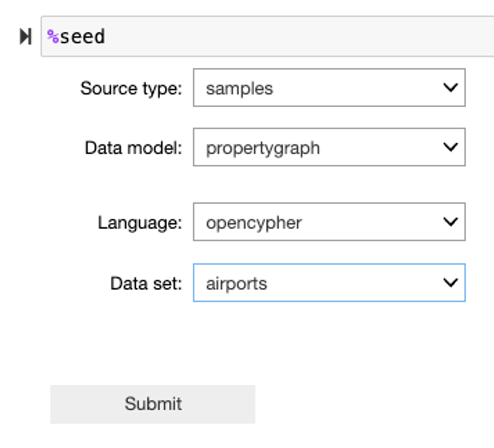Screen dimensions: 494x448
Task: Click the "Data model:" label
Action: [x=133, y=148]
